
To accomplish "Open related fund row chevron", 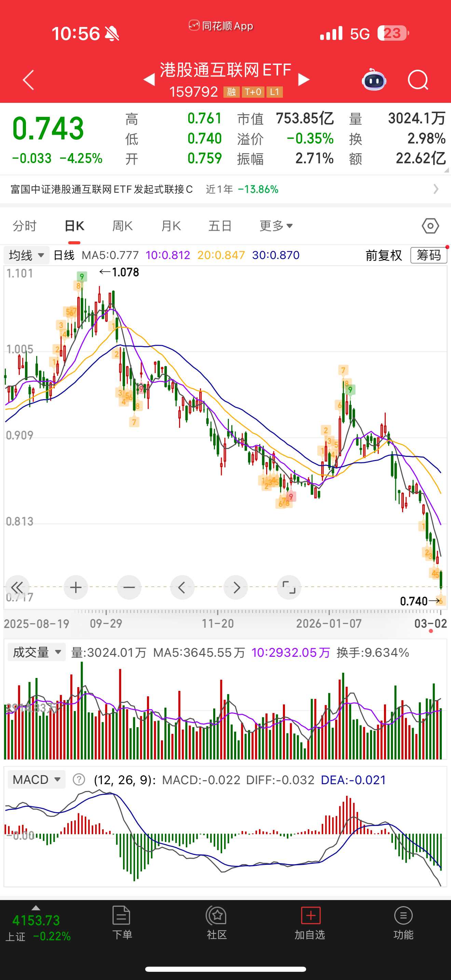I will tap(436, 189).
